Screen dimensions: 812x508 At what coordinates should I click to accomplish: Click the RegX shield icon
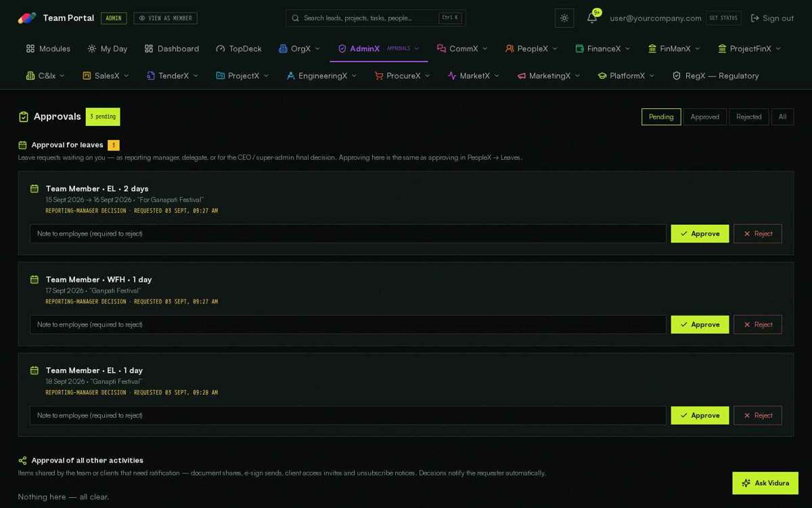point(677,76)
